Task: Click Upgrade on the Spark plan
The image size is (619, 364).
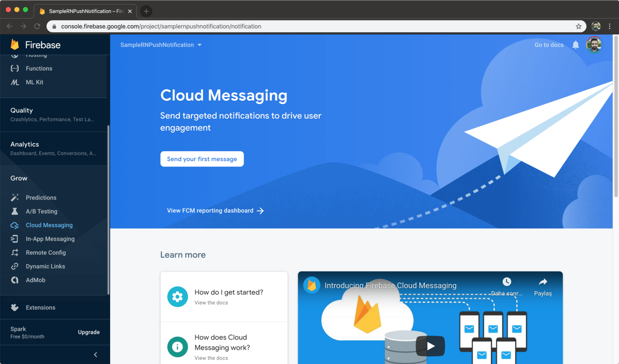Action: pyautogui.click(x=89, y=332)
